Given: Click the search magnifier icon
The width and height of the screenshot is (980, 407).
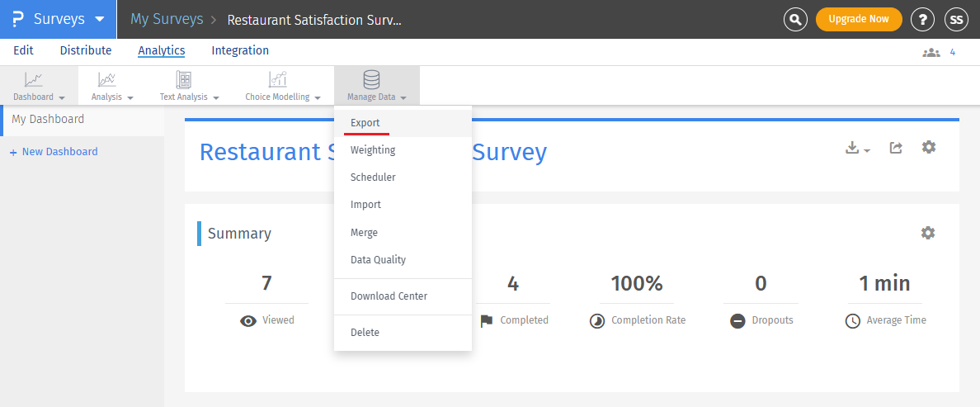Looking at the screenshot, I should (795, 19).
